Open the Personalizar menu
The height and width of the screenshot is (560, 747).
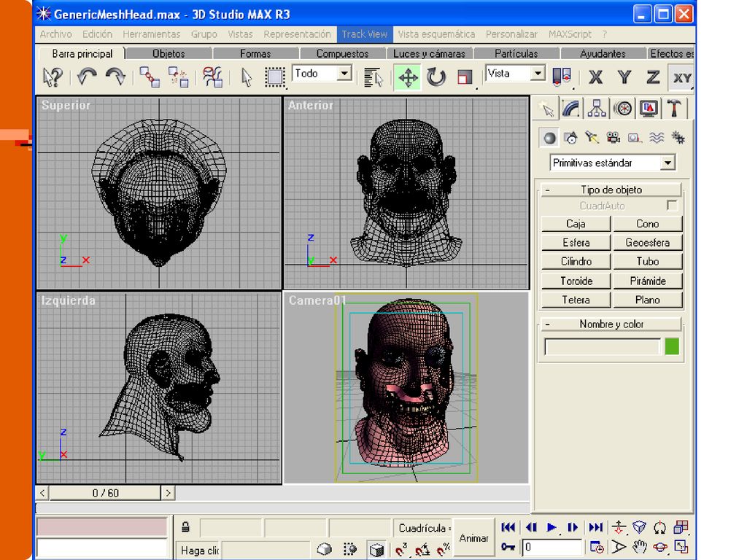(x=511, y=34)
